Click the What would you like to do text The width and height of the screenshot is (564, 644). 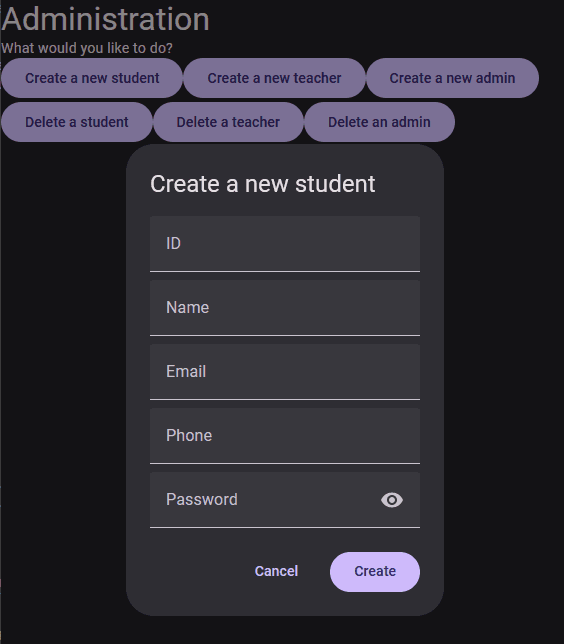tap(87, 48)
